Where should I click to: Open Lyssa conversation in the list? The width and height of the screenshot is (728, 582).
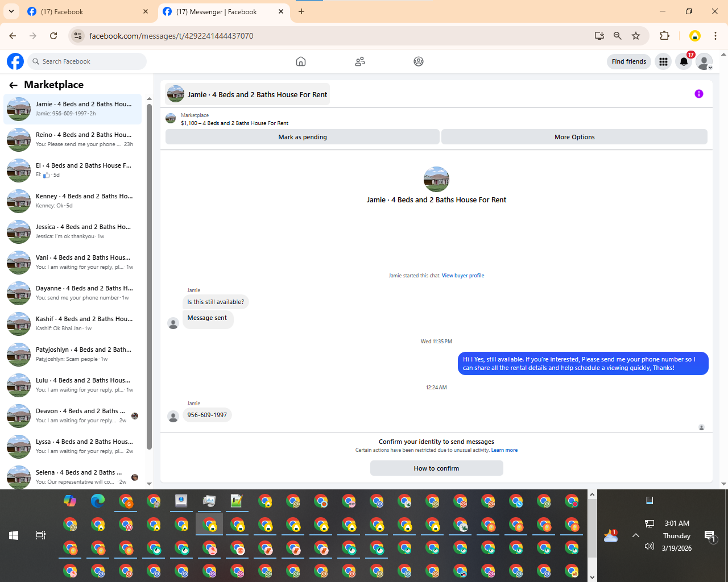(x=73, y=446)
